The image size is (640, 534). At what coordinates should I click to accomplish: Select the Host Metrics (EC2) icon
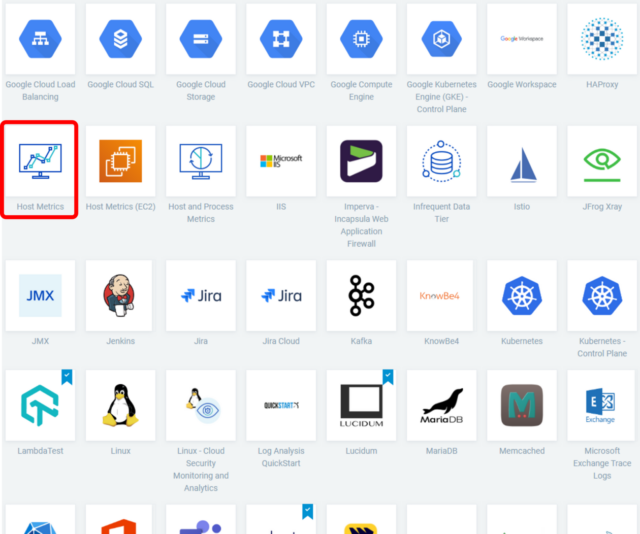pyautogui.click(x=120, y=161)
